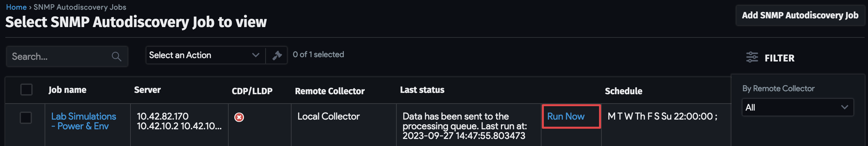This screenshot has width=868, height=146.
Task: Open the Select an Action dropdown
Action: 205,55
